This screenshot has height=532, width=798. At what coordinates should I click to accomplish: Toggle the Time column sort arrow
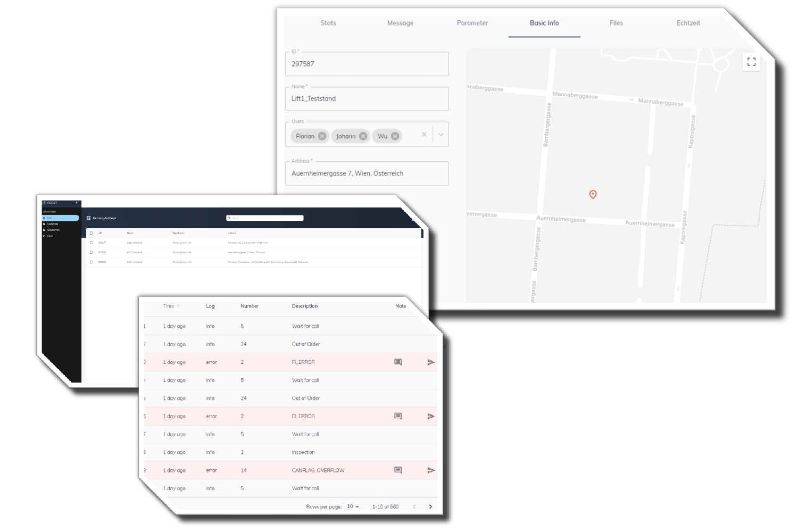click(179, 306)
